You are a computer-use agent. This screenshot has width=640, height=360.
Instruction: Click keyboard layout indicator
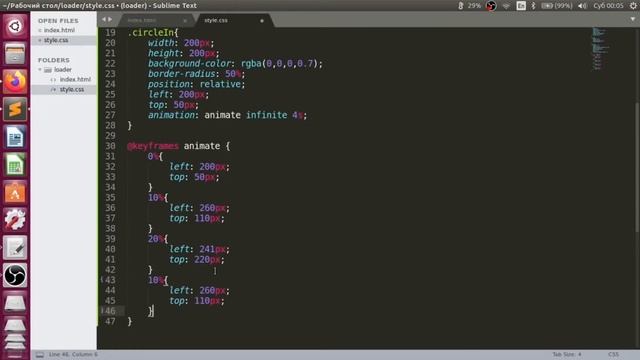pyautogui.click(x=521, y=6)
